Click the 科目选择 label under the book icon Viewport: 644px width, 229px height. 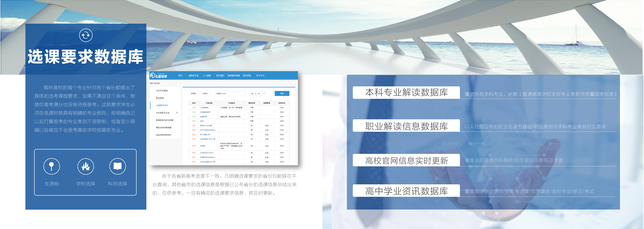pos(118,184)
